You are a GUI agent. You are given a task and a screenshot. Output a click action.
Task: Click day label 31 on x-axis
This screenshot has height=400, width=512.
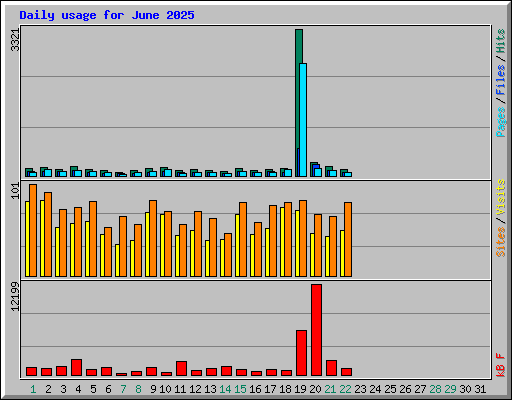point(480,389)
